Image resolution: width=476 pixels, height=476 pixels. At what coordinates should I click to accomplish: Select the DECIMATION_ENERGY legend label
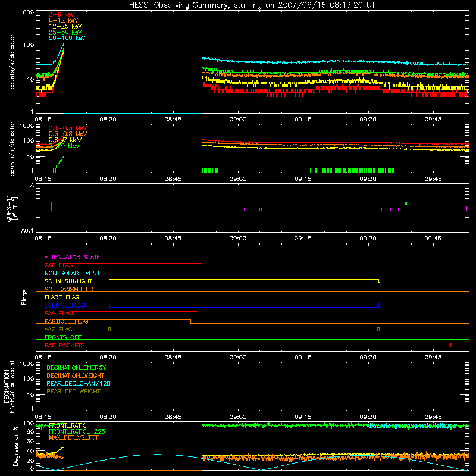pyautogui.click(x=76, y=368)
